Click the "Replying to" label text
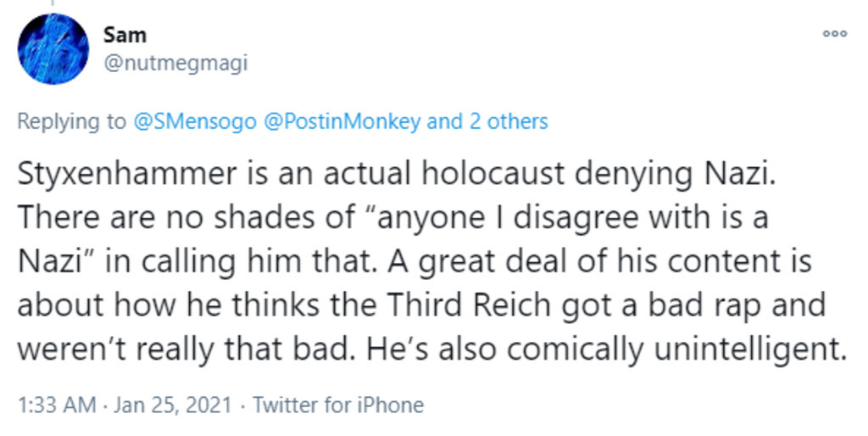Screen dimensions: 868x436 [x=71, y=121]
